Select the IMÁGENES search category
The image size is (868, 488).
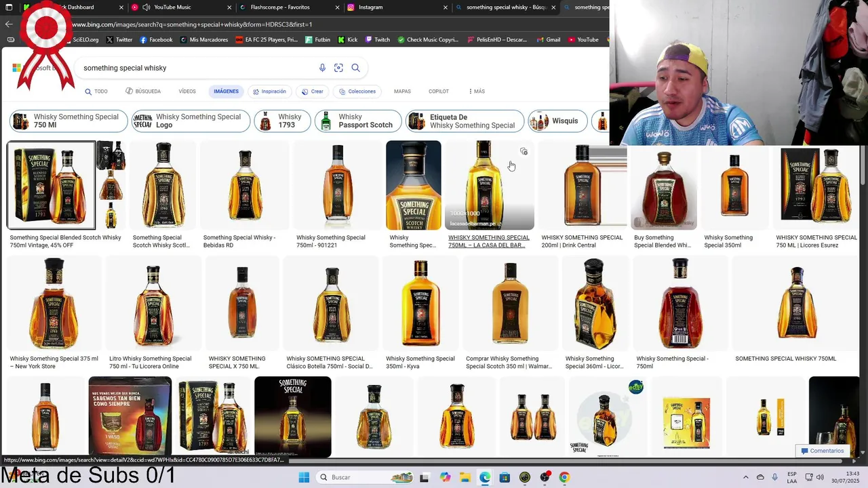click(226, 91)
